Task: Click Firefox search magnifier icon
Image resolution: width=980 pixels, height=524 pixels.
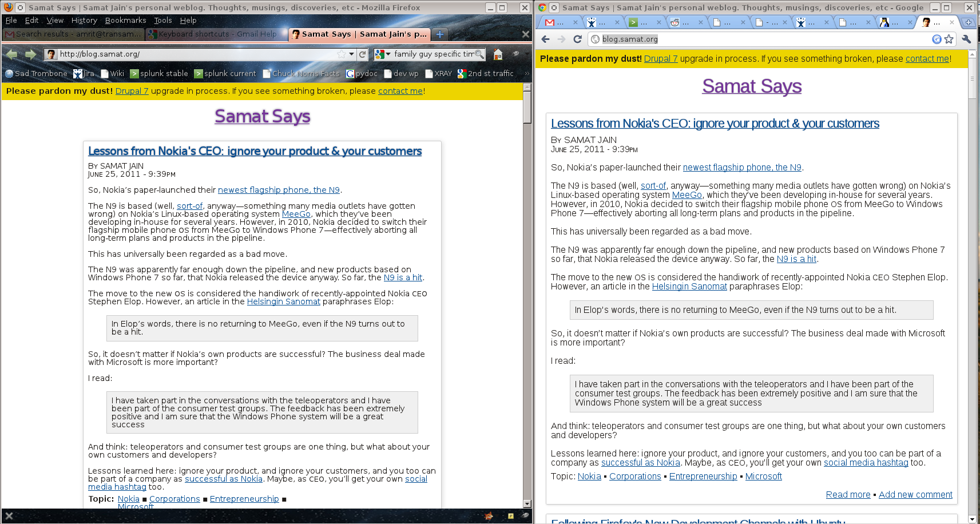Action: 479,54
